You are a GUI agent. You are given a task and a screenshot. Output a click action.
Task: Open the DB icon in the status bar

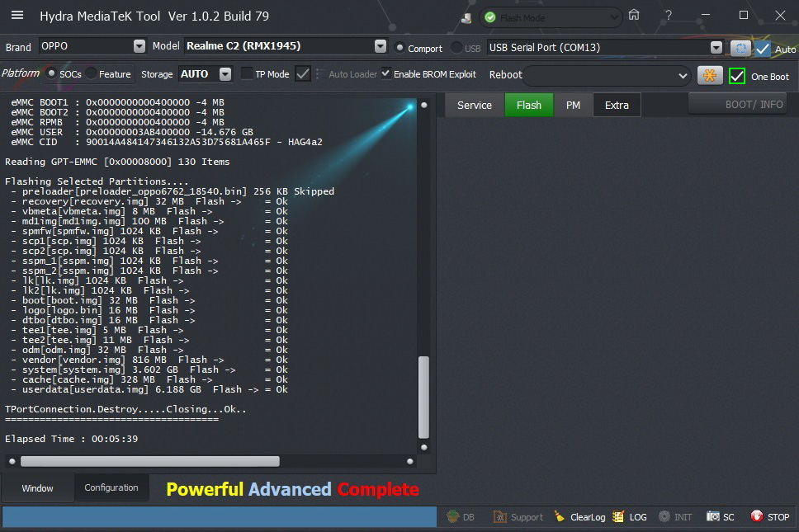[460, 516]
